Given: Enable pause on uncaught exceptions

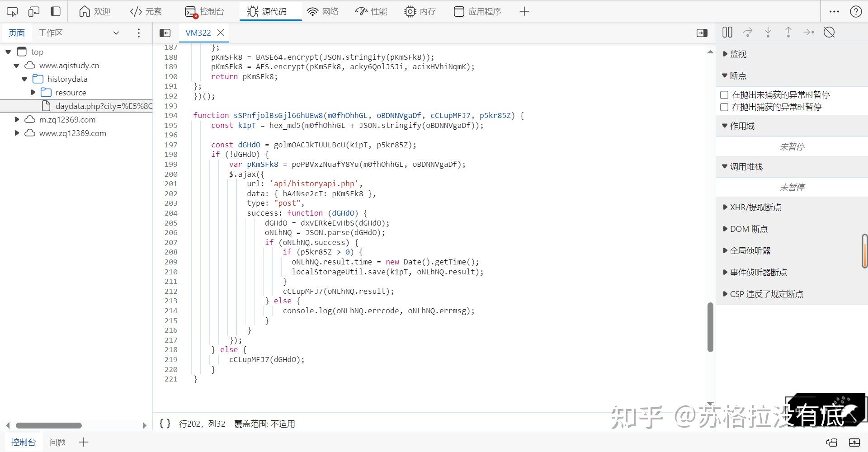Looking at the screenshot, I should tap(724, 94).
